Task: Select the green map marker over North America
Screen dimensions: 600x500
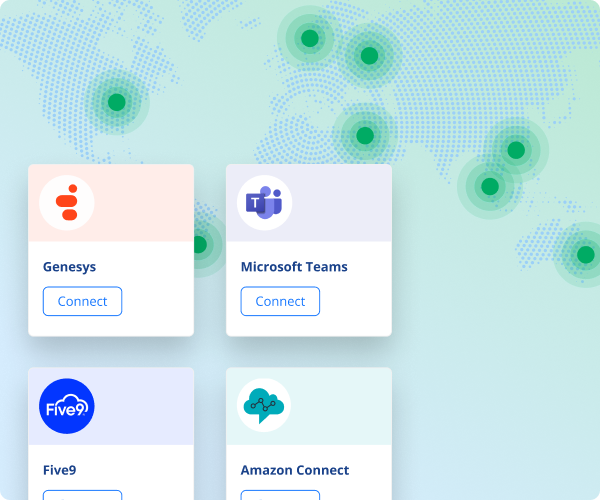Action: click(x=117, y=102)
